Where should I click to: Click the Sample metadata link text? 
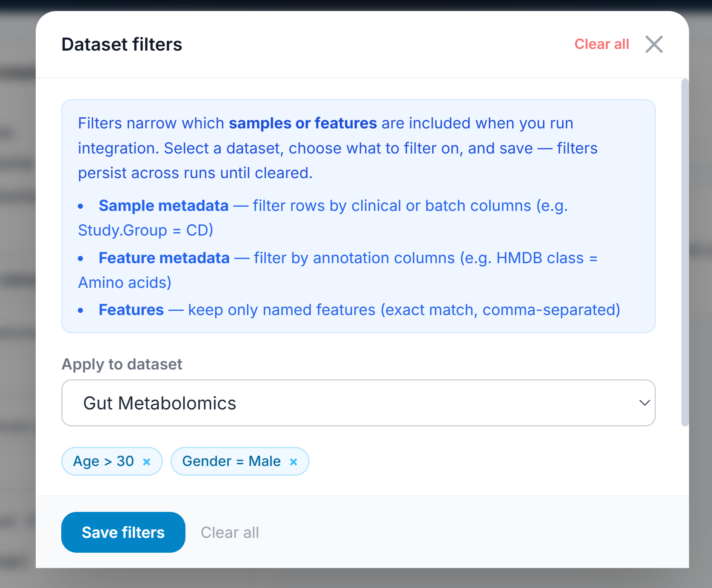coord(164,205)
